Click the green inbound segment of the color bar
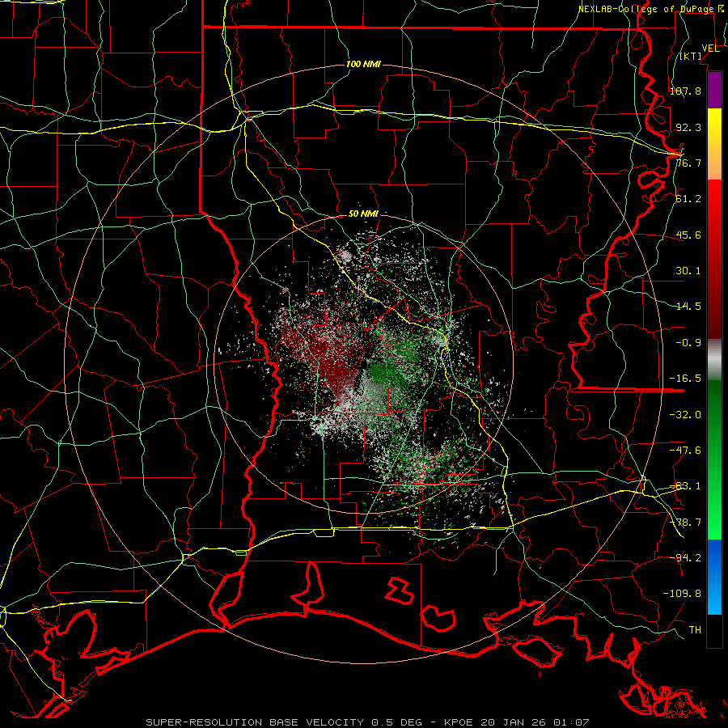Screen dimensions: 728x728 click(x=714, y=459)
